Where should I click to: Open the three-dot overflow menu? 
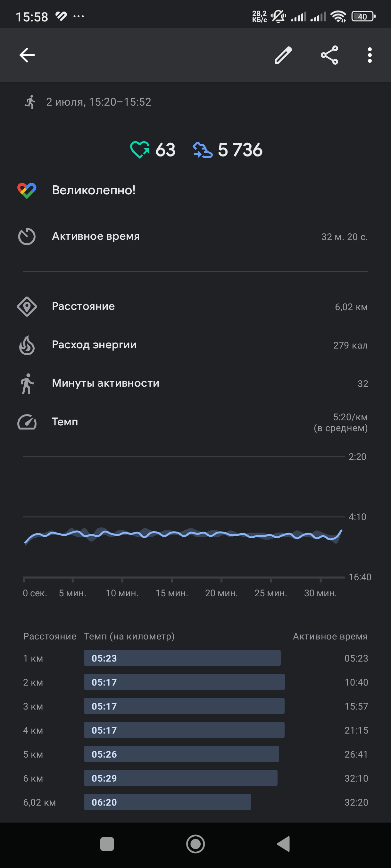[x=370, y=55]
